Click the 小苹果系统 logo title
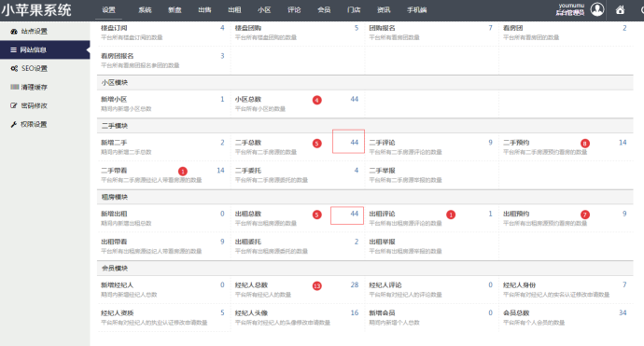The height and width of the screenshot is (346, 644). [x=36, y=10]
